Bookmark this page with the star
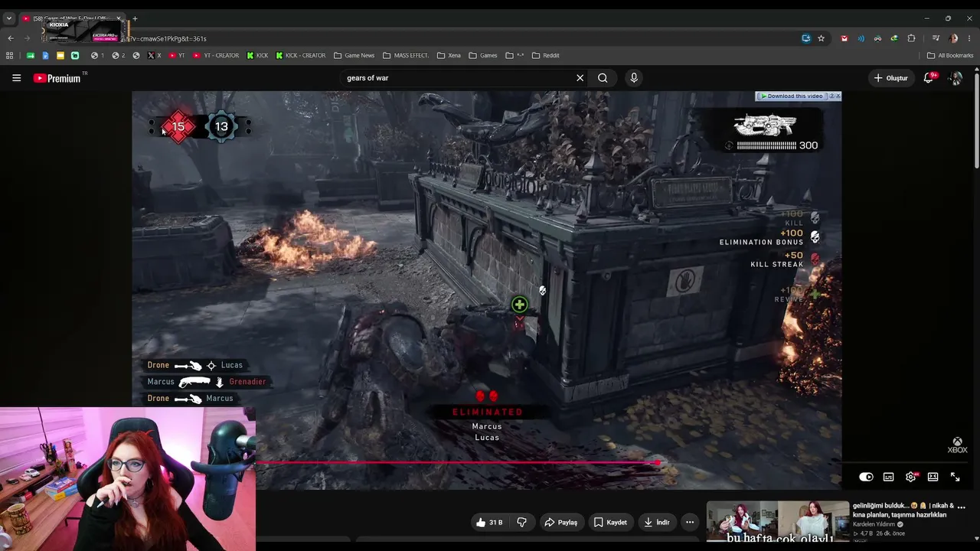This screenshot has width=980, height=551. tap(821, 38)
